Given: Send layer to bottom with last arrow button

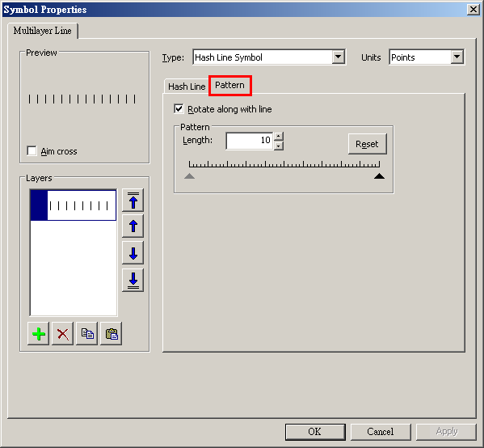Looking at the screenshot, I should tap(133, 281).
